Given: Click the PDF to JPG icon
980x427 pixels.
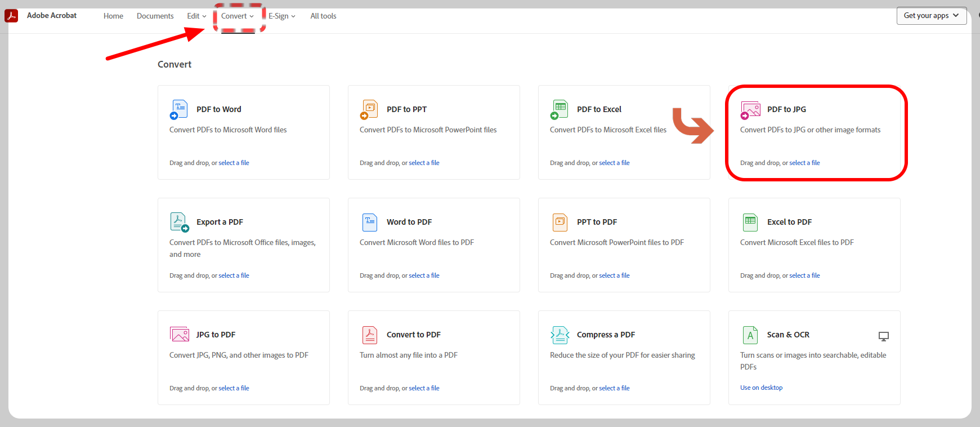Looking at the screenshot, I should pyautogui.click(x=750, y=110).
